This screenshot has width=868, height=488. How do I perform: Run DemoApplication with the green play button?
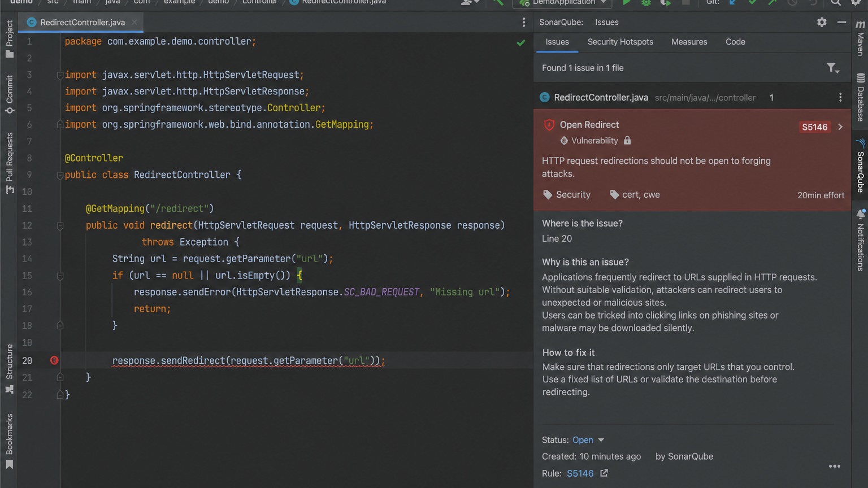point(626,2)
